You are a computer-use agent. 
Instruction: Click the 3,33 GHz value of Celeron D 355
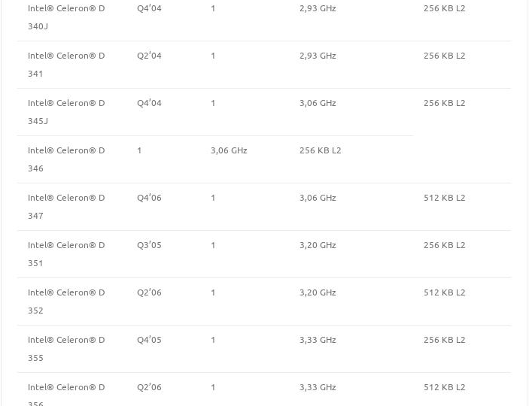[318, 340]
